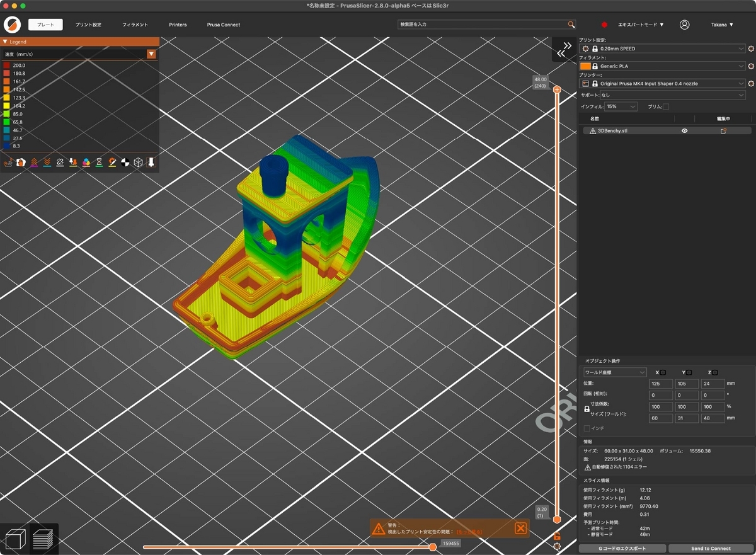Select the プレート tab
The width and height of the screenshot is (756, 555).
tap(45, 25)
